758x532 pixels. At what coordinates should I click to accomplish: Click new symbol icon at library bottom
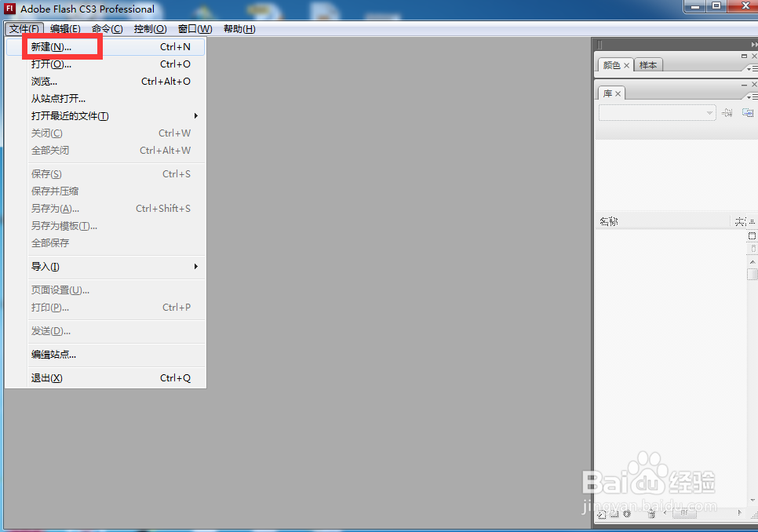(602, 514)
